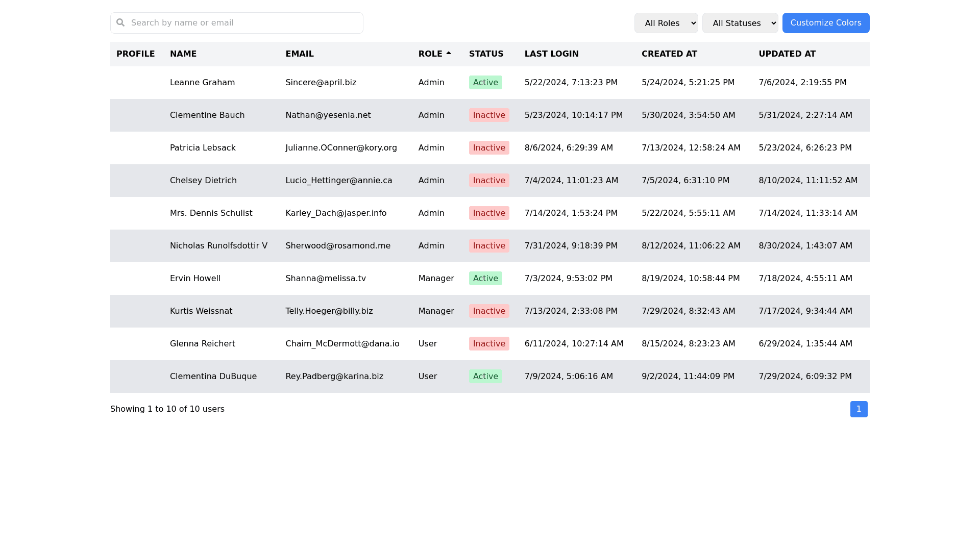
Task: Click the search magnifier icon
Action: click(120, 22)
